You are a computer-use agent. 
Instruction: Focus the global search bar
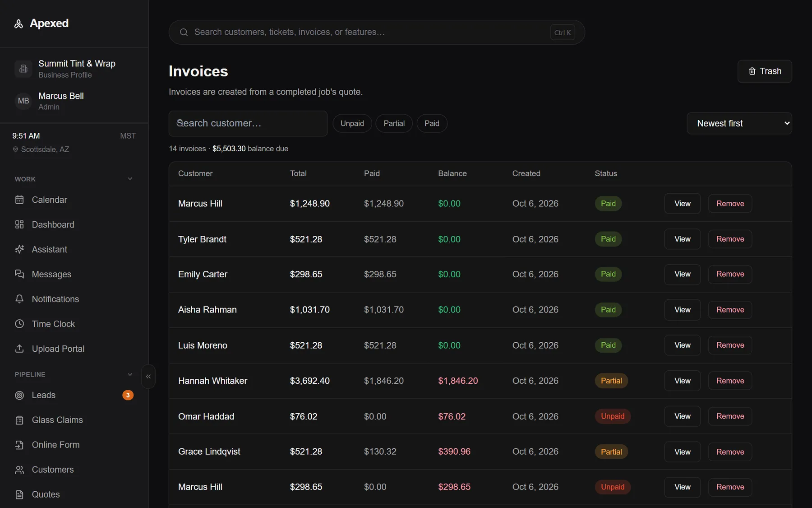[377, 32]
